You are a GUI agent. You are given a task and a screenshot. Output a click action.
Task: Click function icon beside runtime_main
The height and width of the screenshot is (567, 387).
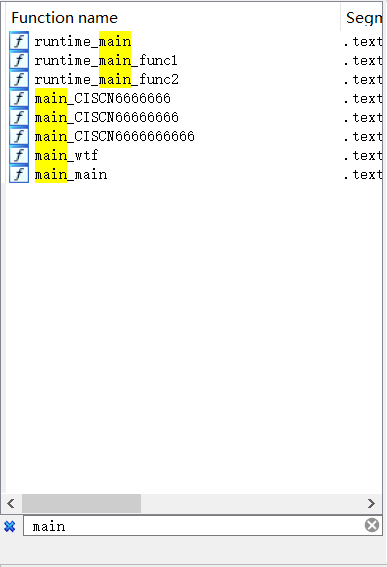tap(19, 41)
